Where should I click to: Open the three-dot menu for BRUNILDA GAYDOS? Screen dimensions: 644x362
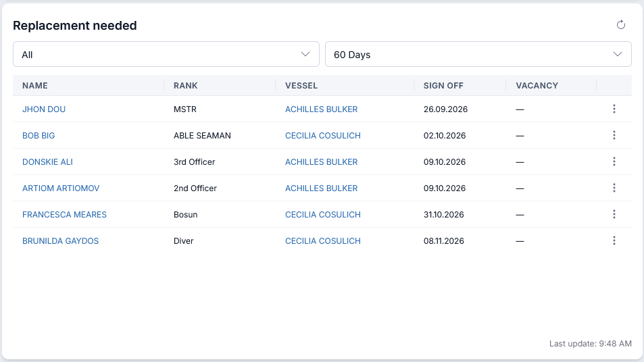(614, 240)
